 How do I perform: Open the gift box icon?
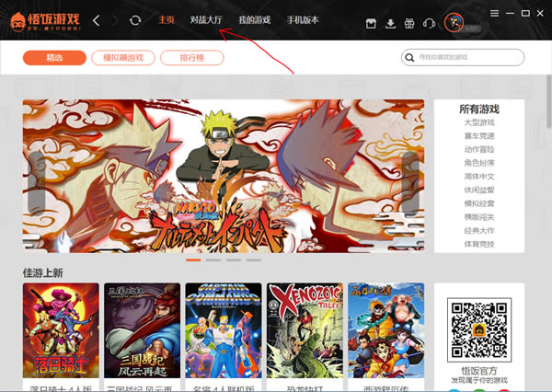(409, 24)
